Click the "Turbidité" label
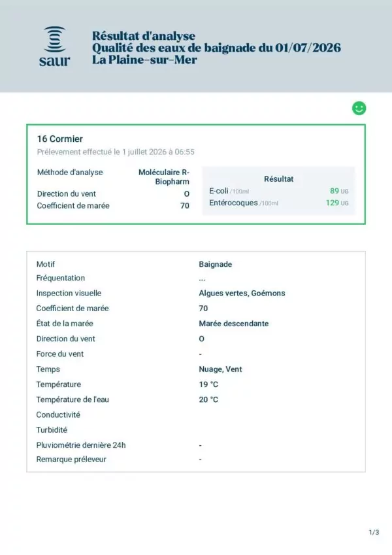Screen dimensions: 392x555 click(x=52, y=430)
